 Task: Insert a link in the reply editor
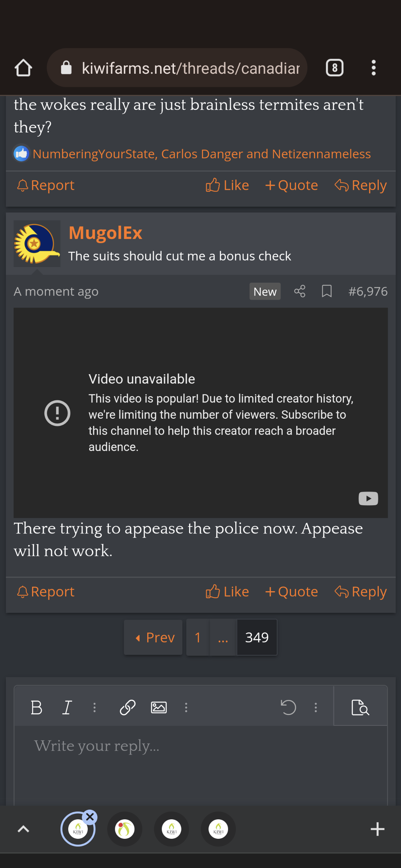pyautogui.click(x=127, y=707)
